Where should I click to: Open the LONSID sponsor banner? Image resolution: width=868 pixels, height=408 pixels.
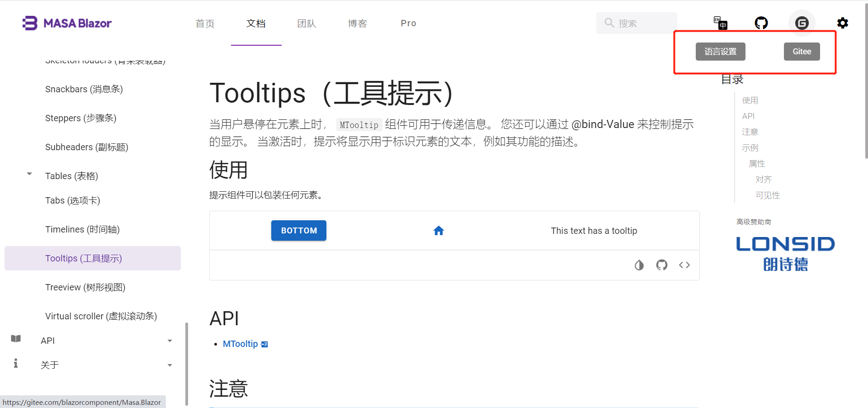pyautogui.click(x=785, y=254)
